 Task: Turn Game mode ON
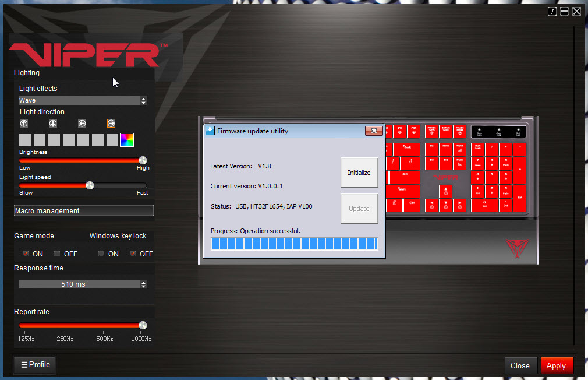click(26, 254)
